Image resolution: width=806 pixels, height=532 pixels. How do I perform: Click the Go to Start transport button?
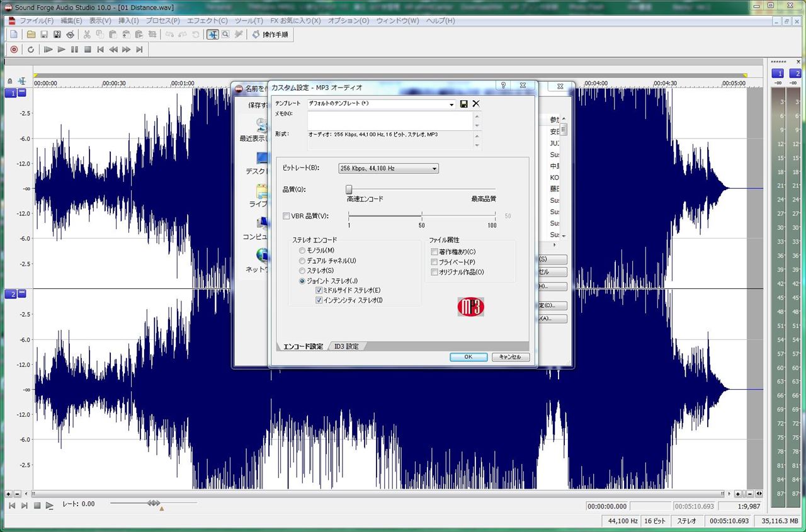pos(100,49)
